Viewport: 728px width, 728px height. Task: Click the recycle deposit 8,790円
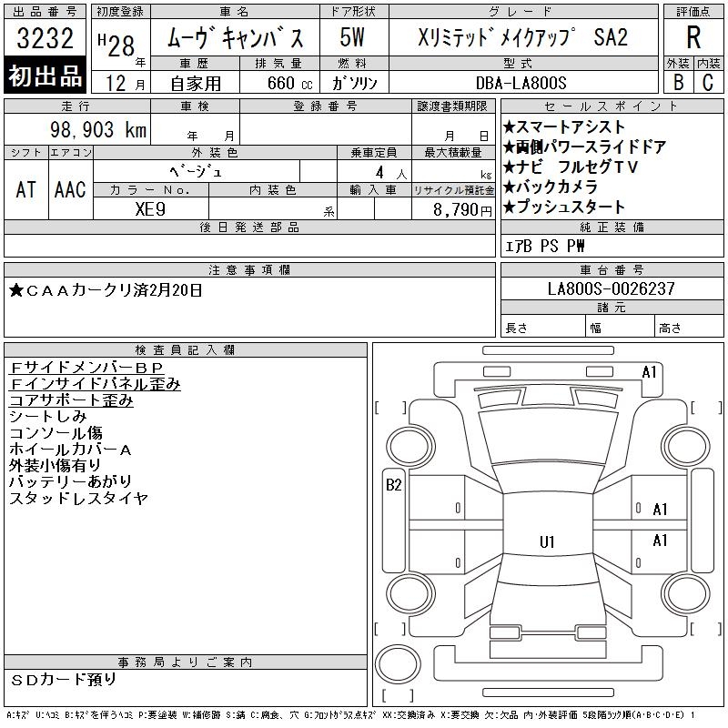(462, 210)
